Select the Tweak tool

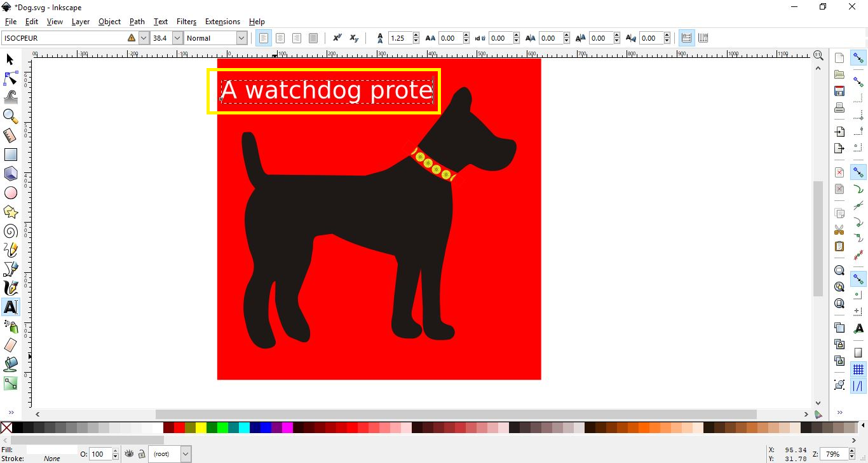(x=10, y=97)
